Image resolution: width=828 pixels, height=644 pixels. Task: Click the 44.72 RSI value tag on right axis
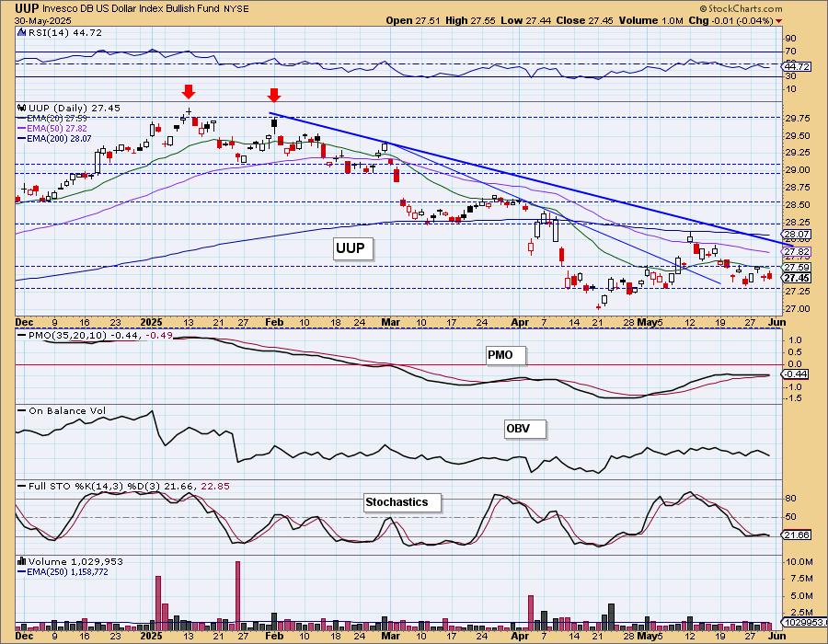click(x=796, y=66)
